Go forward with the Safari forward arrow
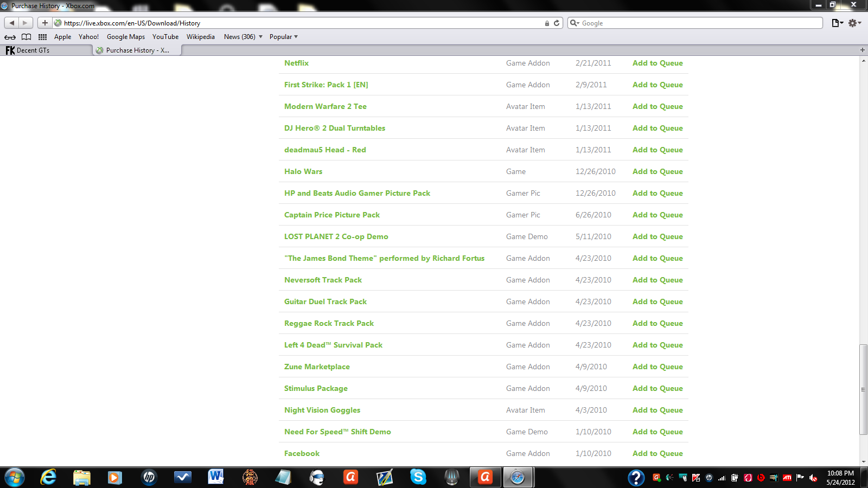This screenshot has height=488, width=868. point(25,23)
